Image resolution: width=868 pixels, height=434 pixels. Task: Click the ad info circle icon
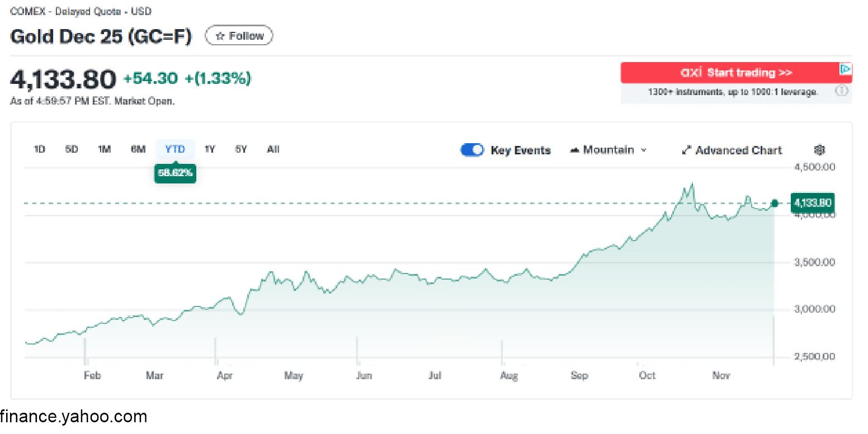pos(842,91)
